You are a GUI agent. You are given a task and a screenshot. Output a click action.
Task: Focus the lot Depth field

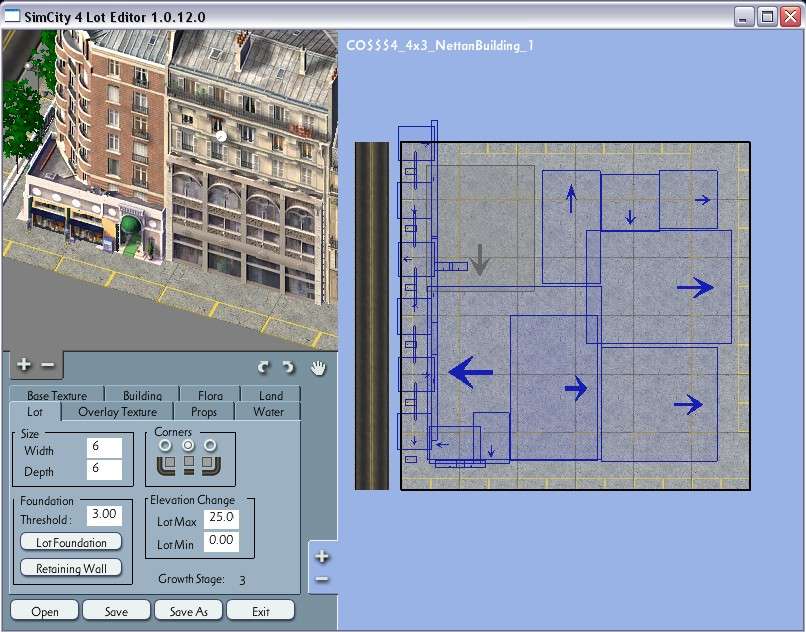point(104,469)
